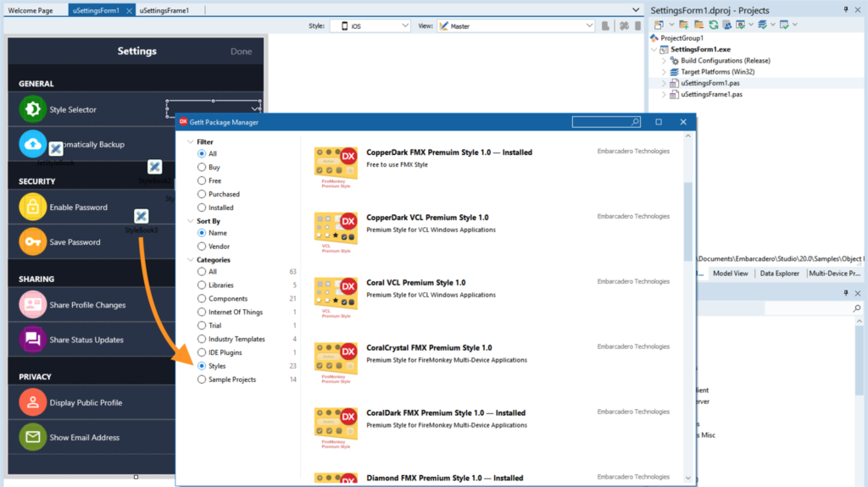Select the Components category radio button

(x=202, y=298)
